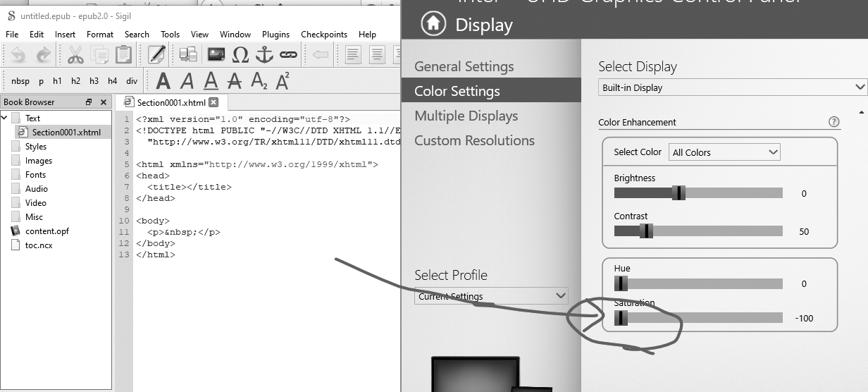This screenshot has height=392, width=868.
Task: Insert nbsp entity from toolbar
Action: [x=20, y=81]
